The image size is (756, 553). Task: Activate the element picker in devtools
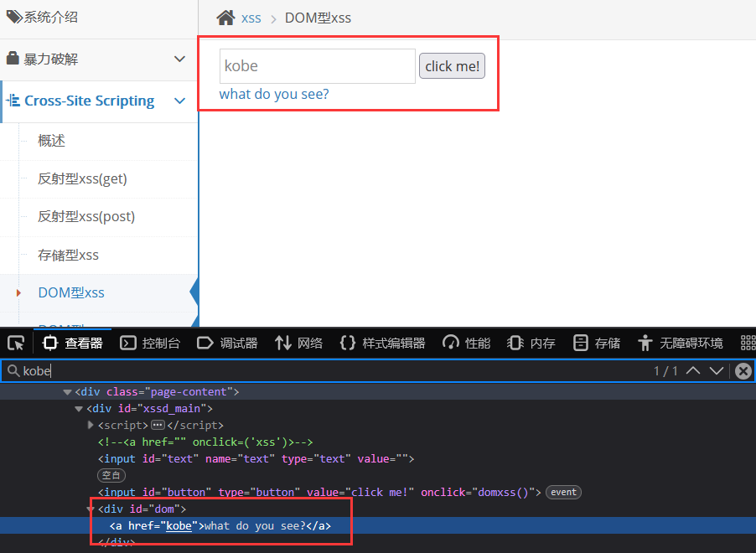point(16,344)
